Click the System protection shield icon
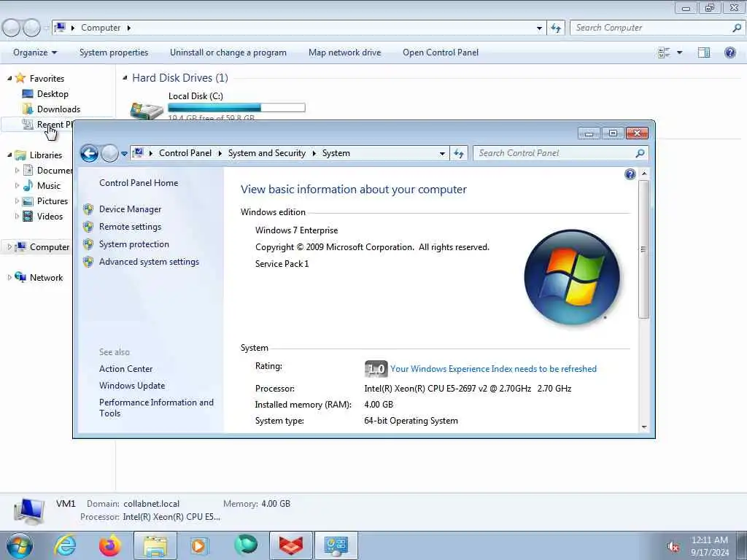 pos(88,244)
